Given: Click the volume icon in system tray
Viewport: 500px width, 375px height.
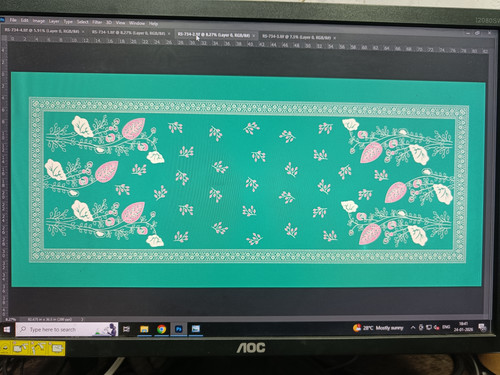Looking at the screenshot, I should pyautogui.click(x=437, y=327).
